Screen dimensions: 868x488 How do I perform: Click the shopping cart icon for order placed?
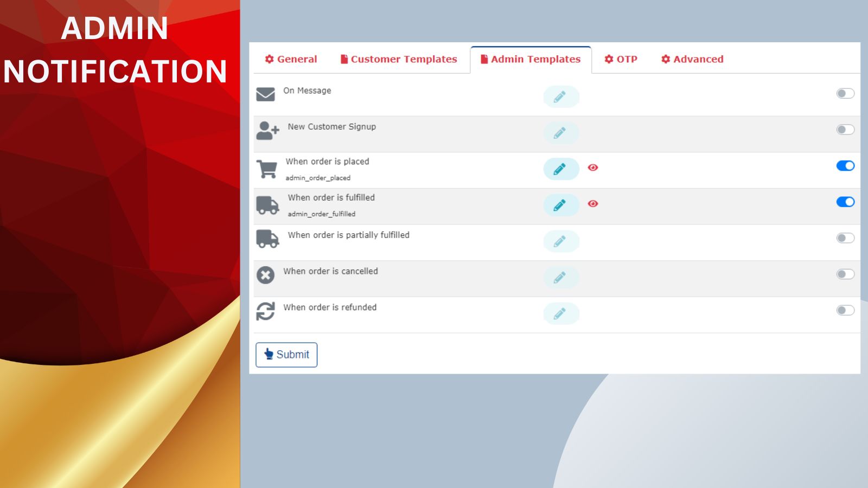266,169
